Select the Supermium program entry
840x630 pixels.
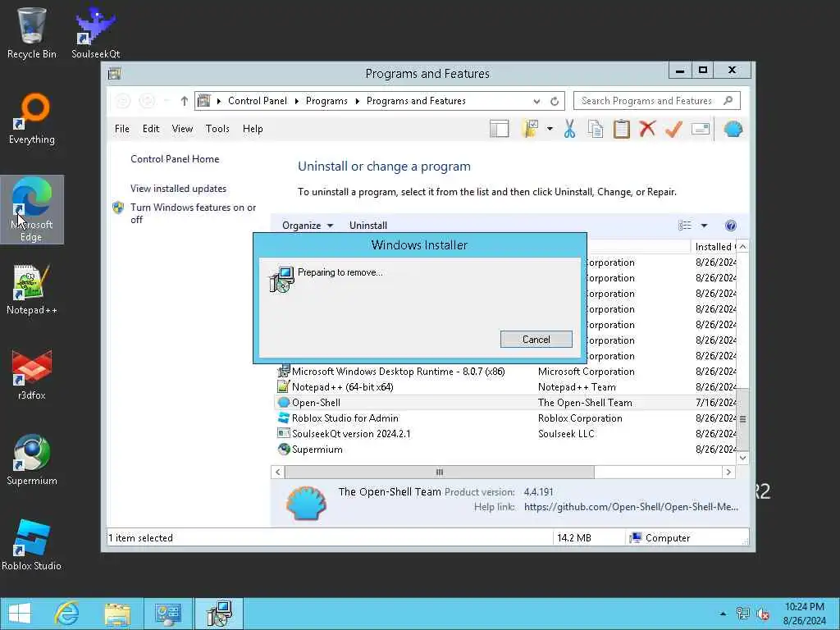point(504,449)
